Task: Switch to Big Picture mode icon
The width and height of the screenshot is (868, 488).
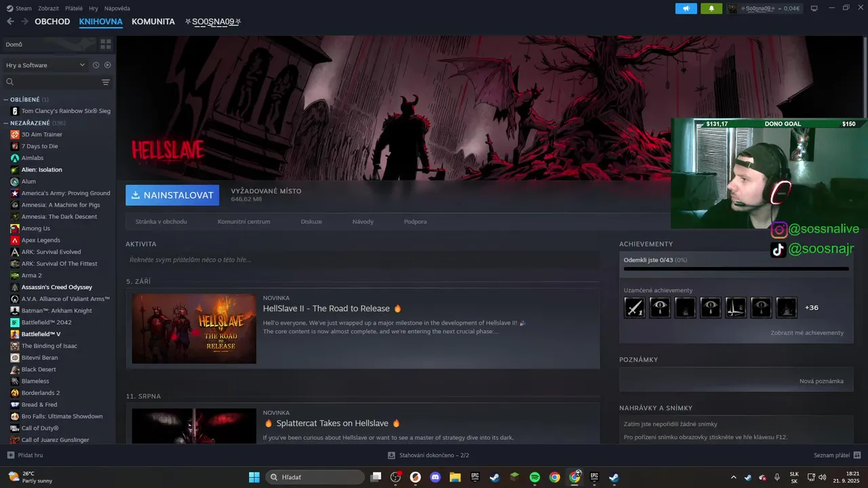Action: point(814,8)
